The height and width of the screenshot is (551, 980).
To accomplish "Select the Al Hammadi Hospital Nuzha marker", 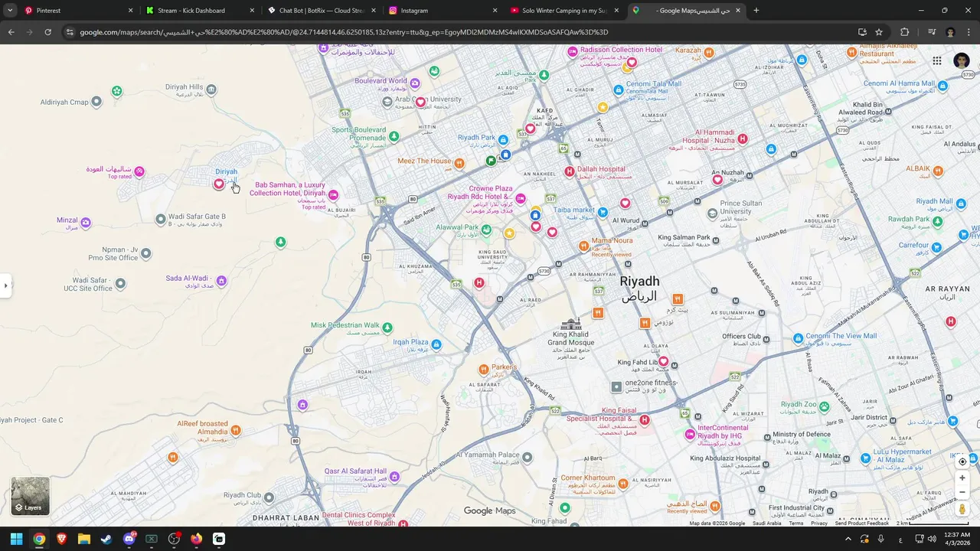I will click(742, 139).
